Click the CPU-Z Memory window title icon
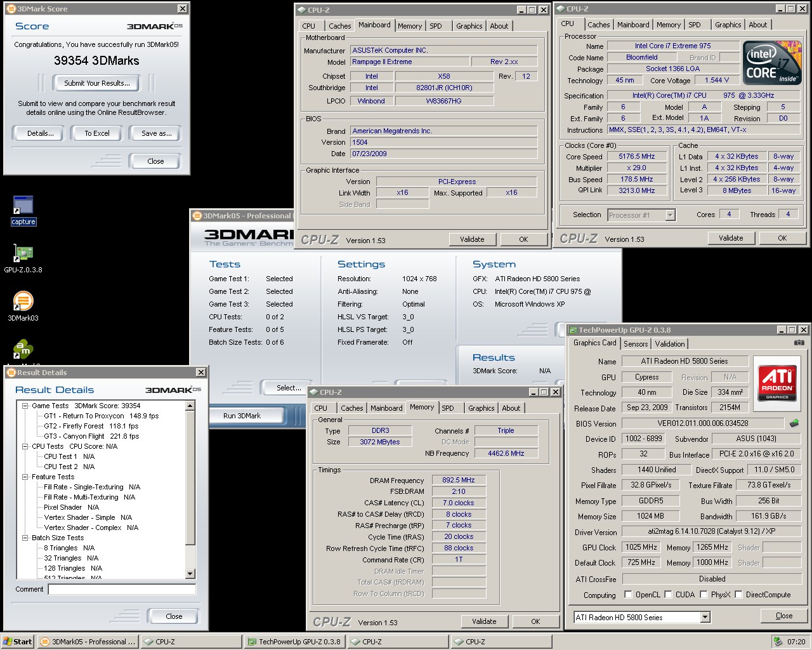 click(313, 392)
